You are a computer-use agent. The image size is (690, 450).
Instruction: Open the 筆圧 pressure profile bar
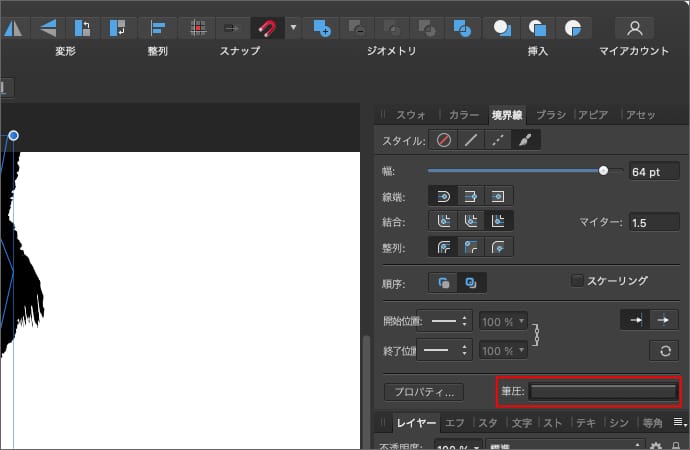tap(603, 392)
